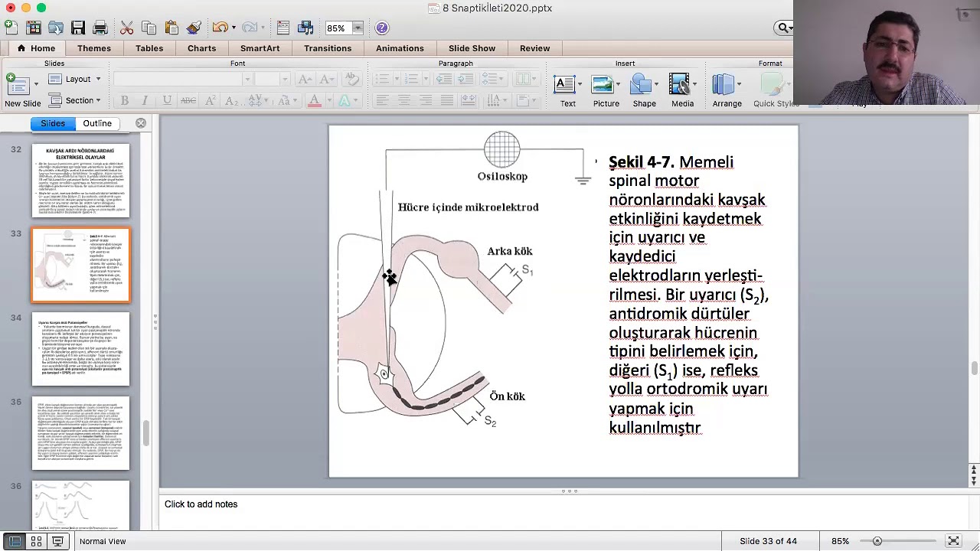Expand the Shape insert dropdown arrow

point(658,84)
